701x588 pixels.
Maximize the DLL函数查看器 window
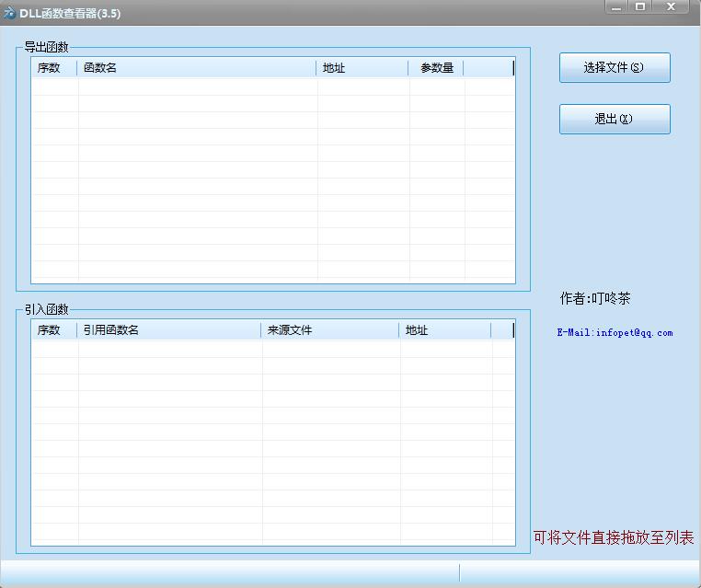click(x=640, y=6)
